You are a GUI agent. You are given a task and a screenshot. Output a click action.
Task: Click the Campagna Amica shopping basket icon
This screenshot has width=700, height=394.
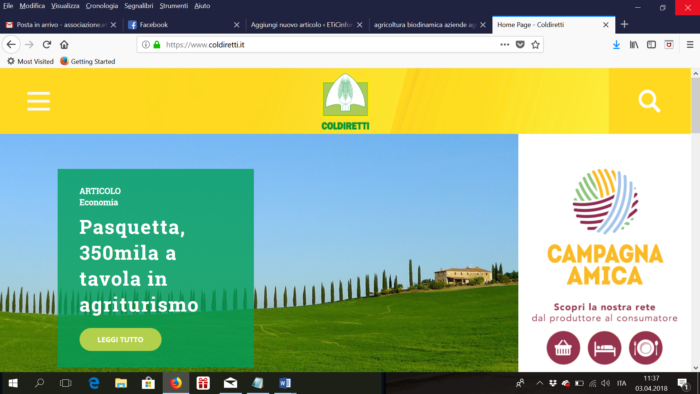[x=563, y=348]
